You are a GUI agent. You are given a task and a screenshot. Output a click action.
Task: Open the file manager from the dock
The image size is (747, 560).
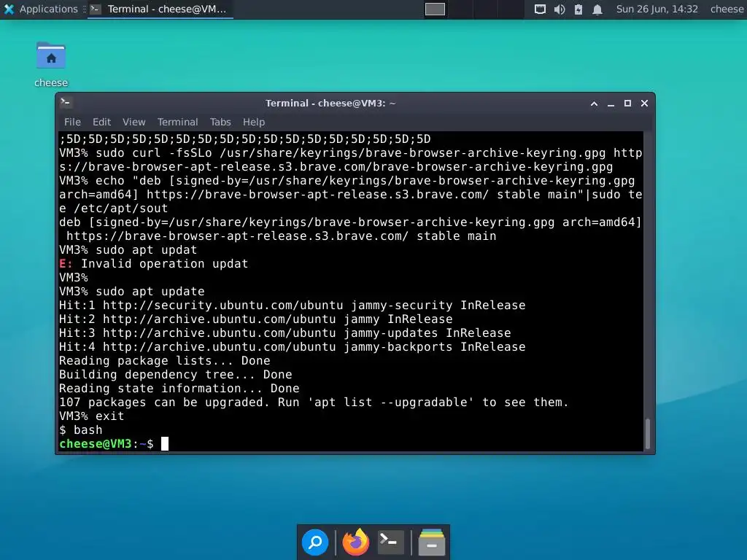pyautogui.click(x=432, y=542)
